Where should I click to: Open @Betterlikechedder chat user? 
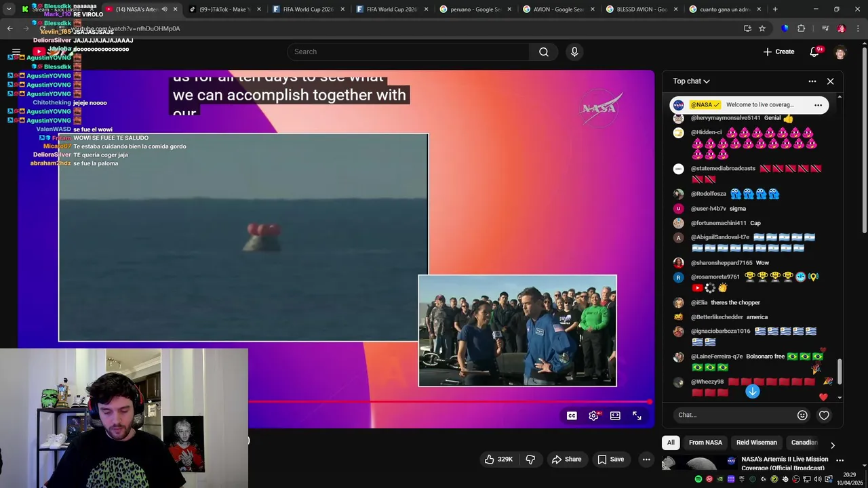[x=717, y=317]
